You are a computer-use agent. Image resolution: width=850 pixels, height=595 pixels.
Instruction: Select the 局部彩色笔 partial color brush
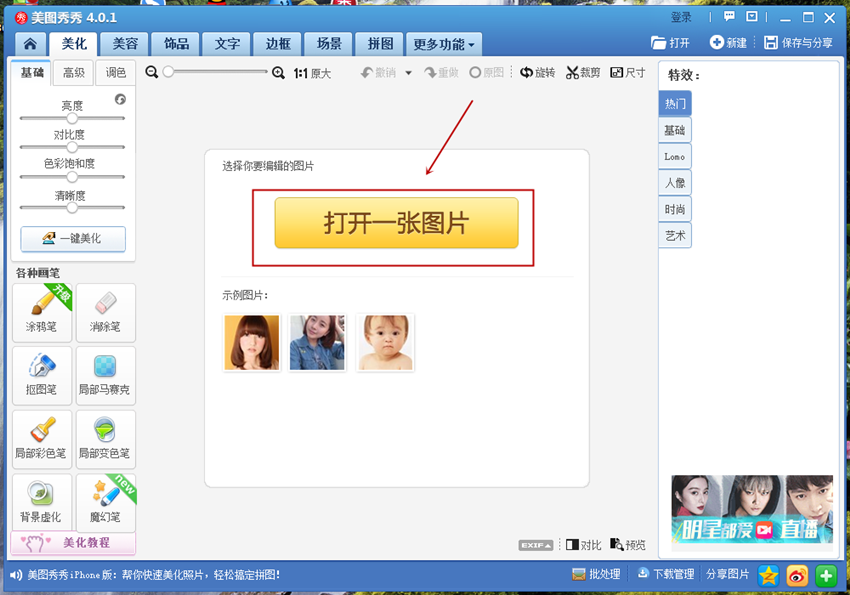point(42,439)
